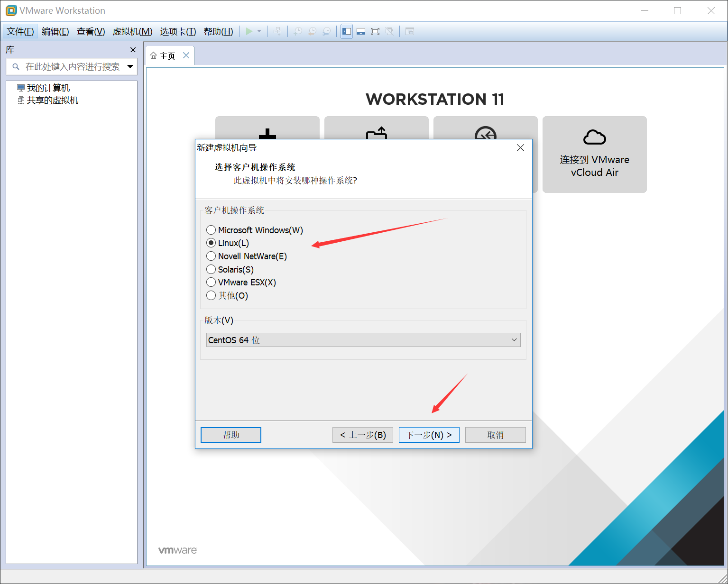This screenshot has width=728, height=584.
Task: Open the 编辑(E) menu
Action: [55, 31]
